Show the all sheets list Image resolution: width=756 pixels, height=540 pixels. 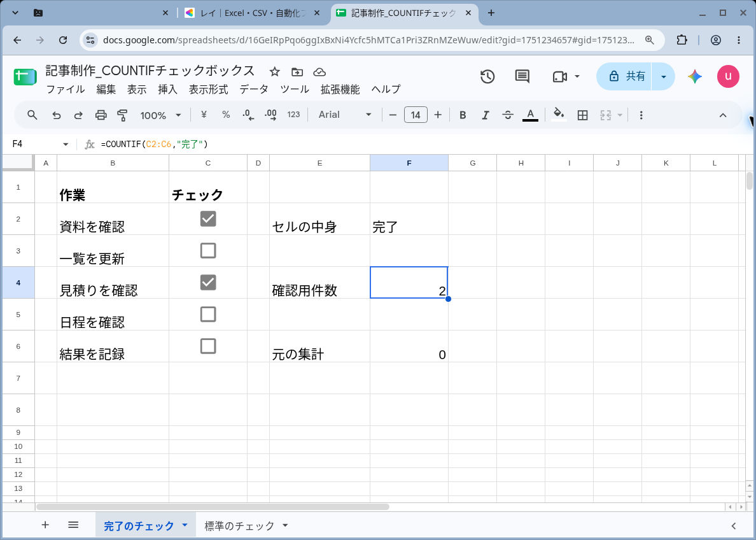tap(73, 525)
